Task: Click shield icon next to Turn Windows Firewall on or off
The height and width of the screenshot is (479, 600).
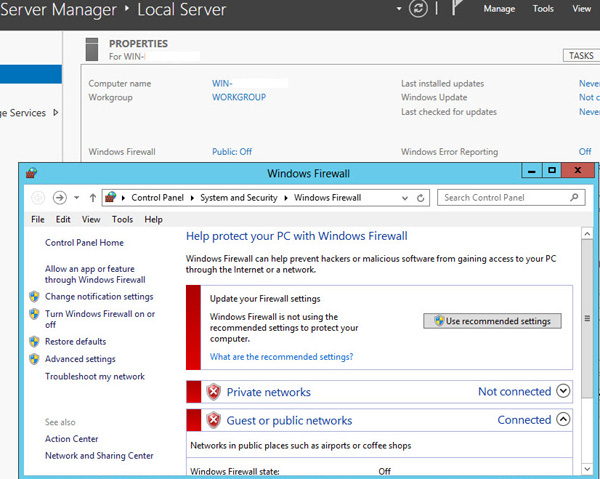Action: 34,314
